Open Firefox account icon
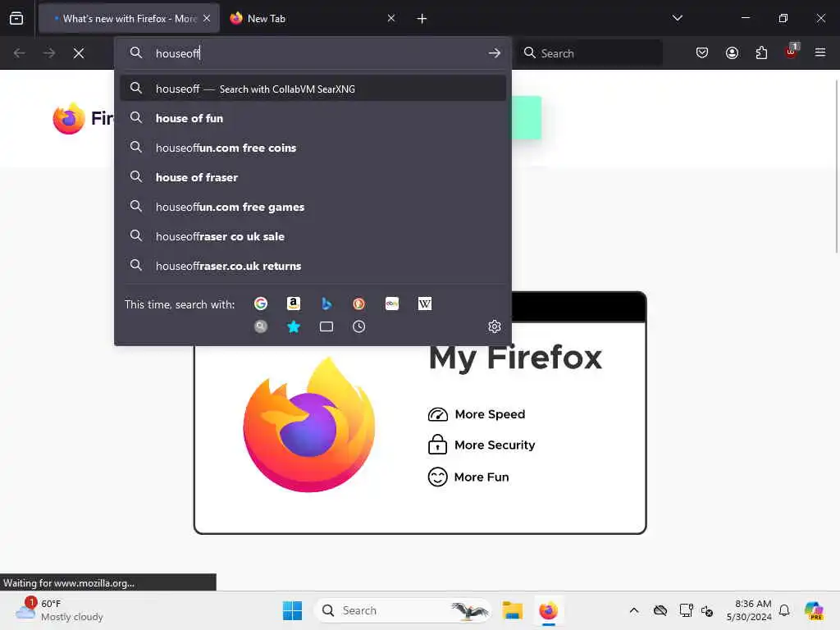840x630 pixels. coord(732,52)
